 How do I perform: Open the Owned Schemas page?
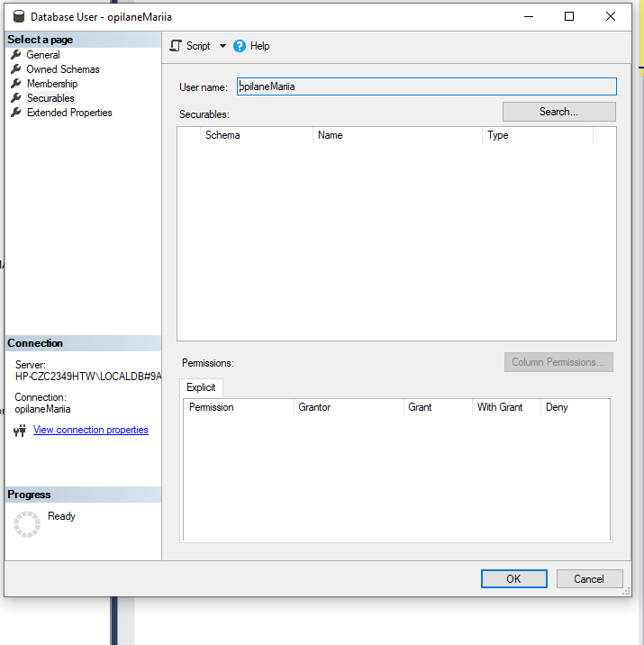tap(62, 69)
